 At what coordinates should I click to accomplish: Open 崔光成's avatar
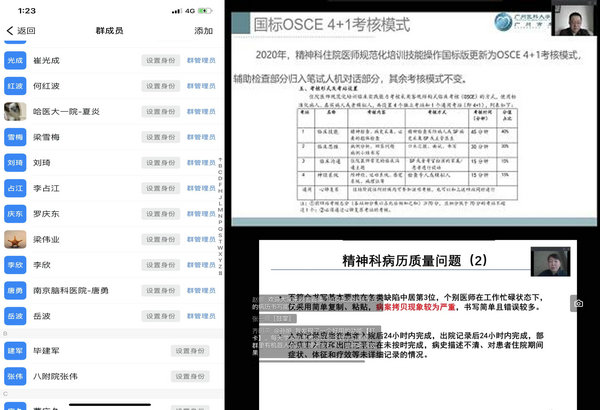(x=15, y=60)
